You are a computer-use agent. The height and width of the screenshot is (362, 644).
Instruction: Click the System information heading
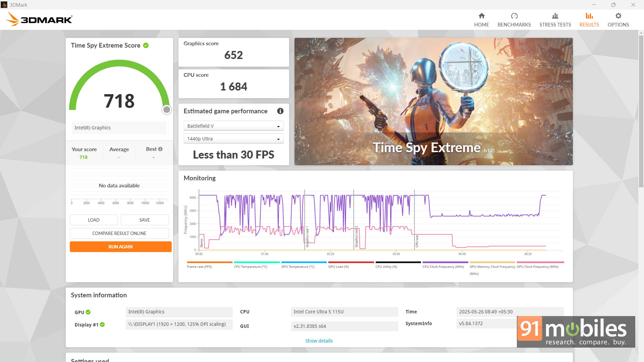[x=99, y=295]
